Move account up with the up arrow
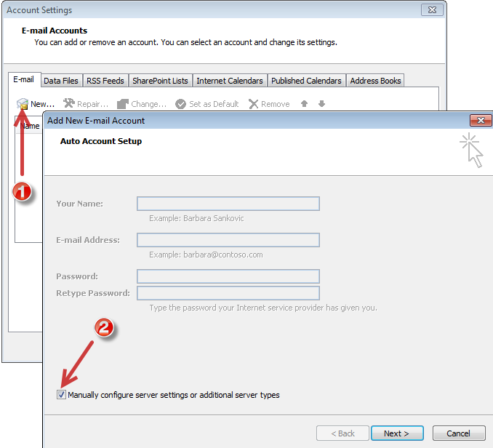 click(x=304, y=104)
